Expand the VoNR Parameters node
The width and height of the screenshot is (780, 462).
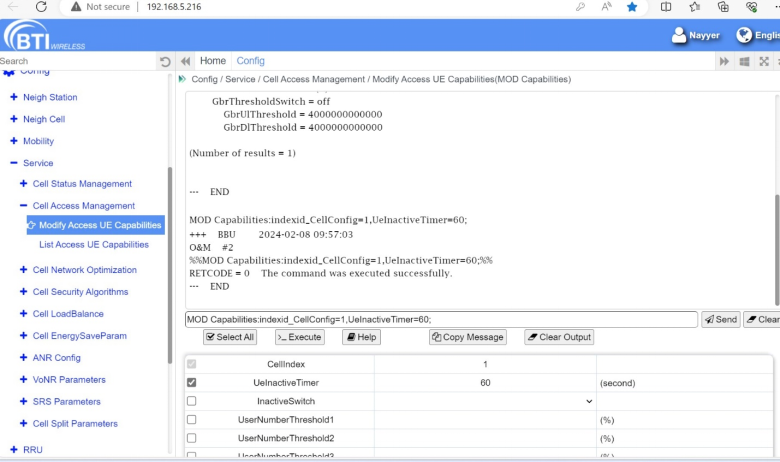[x=24, y=380]
